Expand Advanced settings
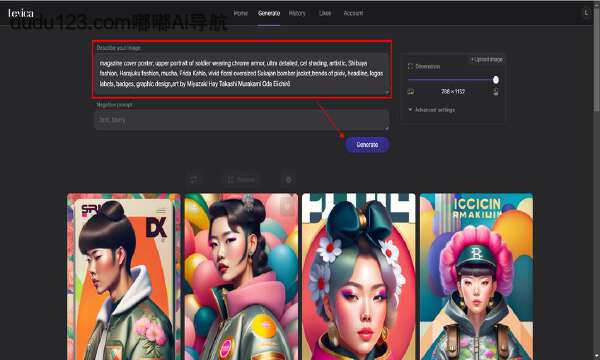Image resolution: width=600 pixels, height=360 pixels. click(431, 110)
